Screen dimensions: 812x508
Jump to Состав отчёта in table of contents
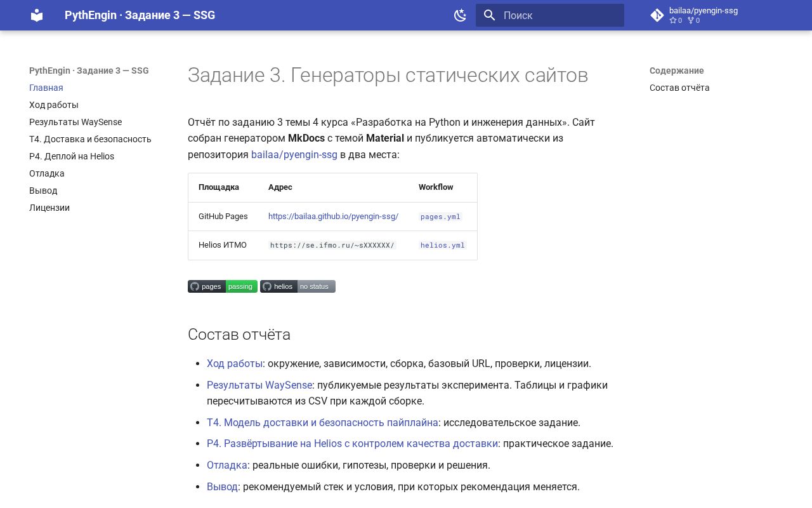(x=679, y=88)
